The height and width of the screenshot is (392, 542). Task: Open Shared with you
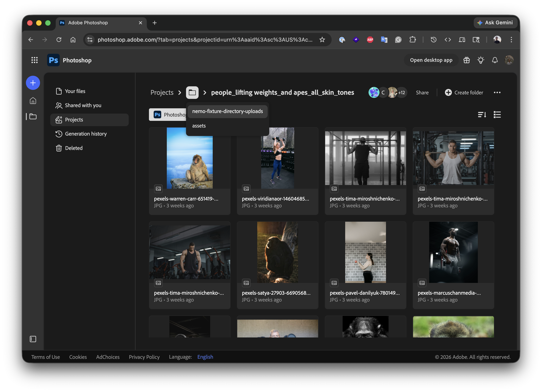[x=89, y=105]
